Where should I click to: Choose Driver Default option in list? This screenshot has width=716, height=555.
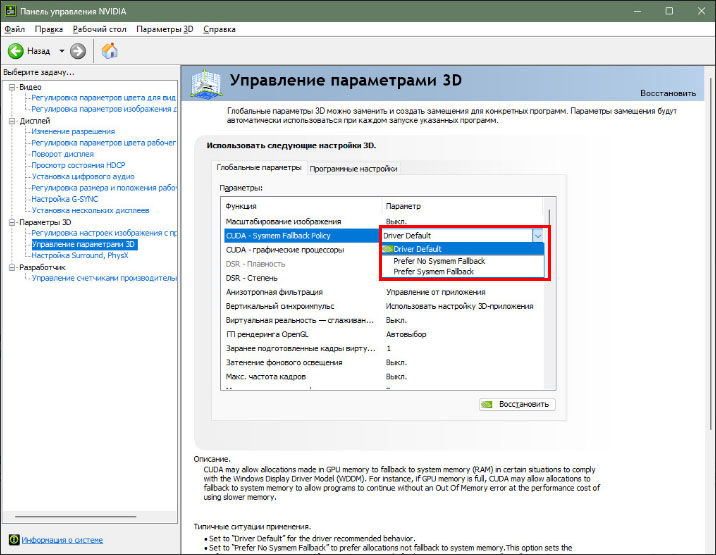(x=463, y=249)
